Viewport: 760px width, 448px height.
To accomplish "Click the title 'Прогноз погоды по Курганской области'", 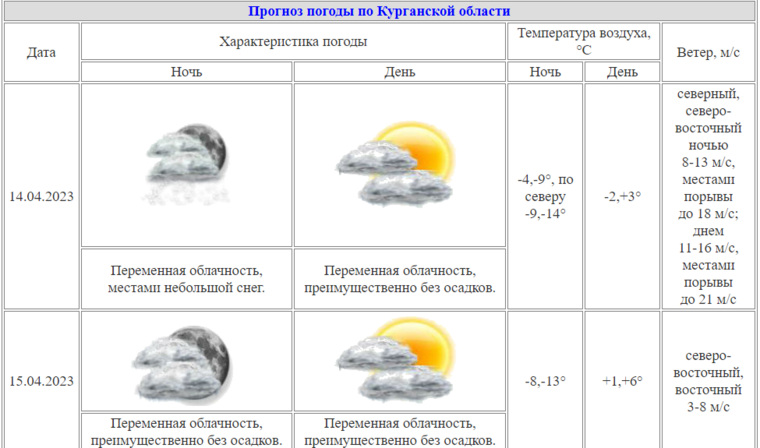I will [380, 11].
